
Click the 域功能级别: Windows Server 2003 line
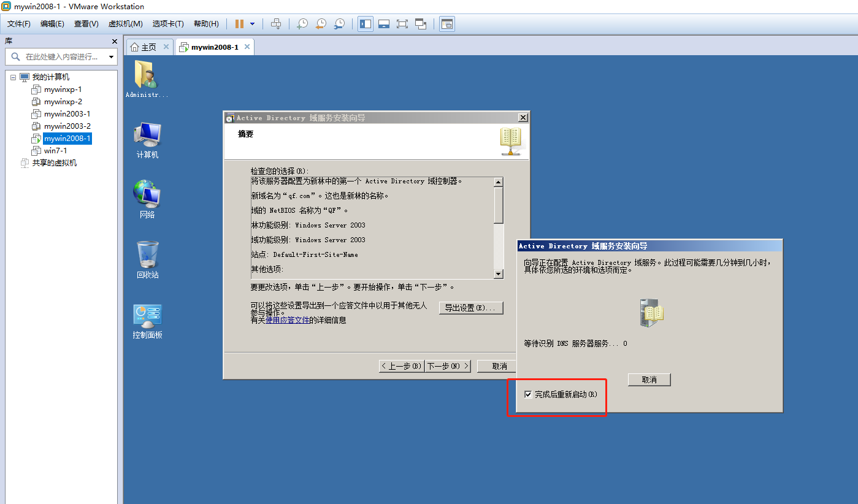coord(308,240)
